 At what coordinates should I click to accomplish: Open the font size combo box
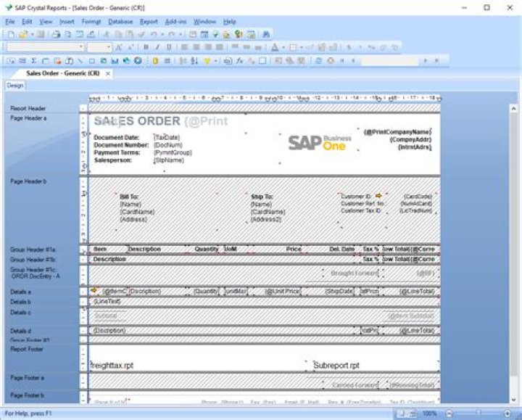[99, 47]
